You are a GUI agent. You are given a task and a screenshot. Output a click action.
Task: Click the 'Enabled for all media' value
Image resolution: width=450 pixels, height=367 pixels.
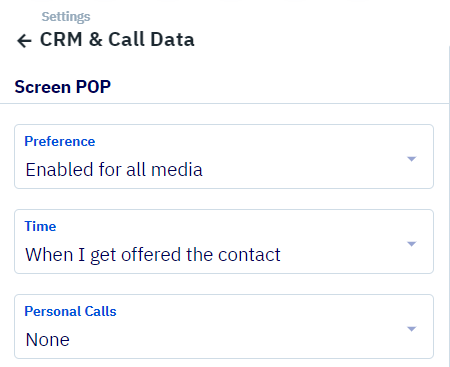114,170
